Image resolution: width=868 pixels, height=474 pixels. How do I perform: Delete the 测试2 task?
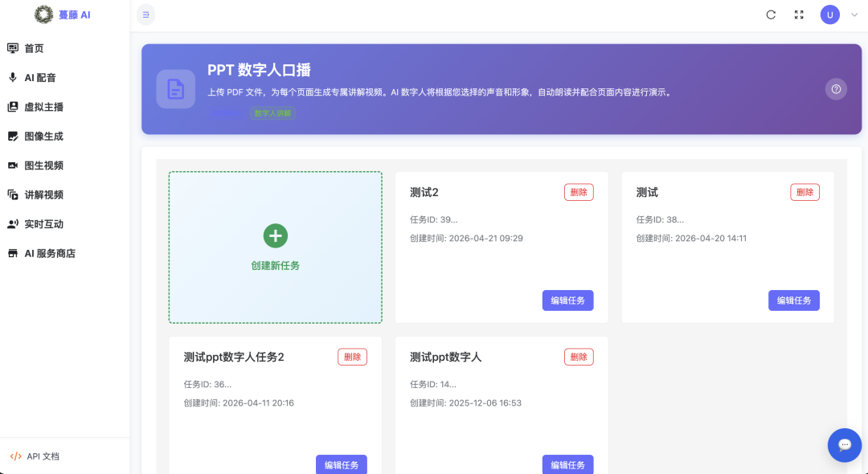[x=579, y=192]
